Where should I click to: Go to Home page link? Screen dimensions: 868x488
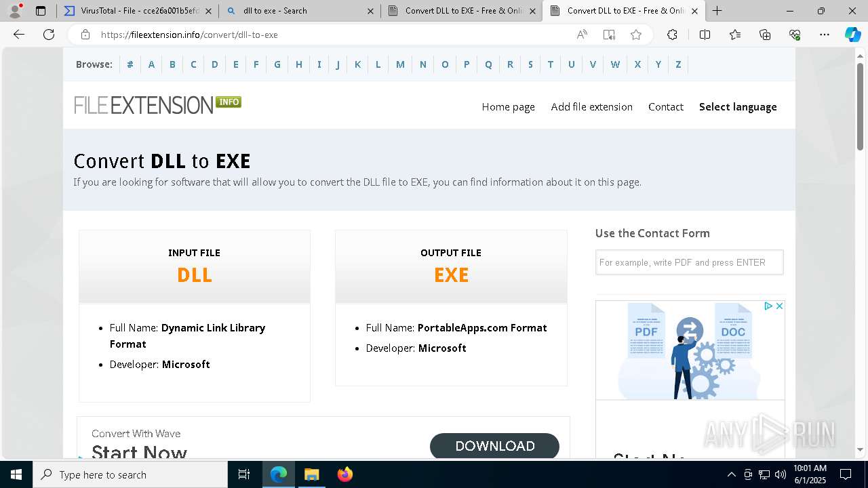pyautogui.click(x=508, y=106)
